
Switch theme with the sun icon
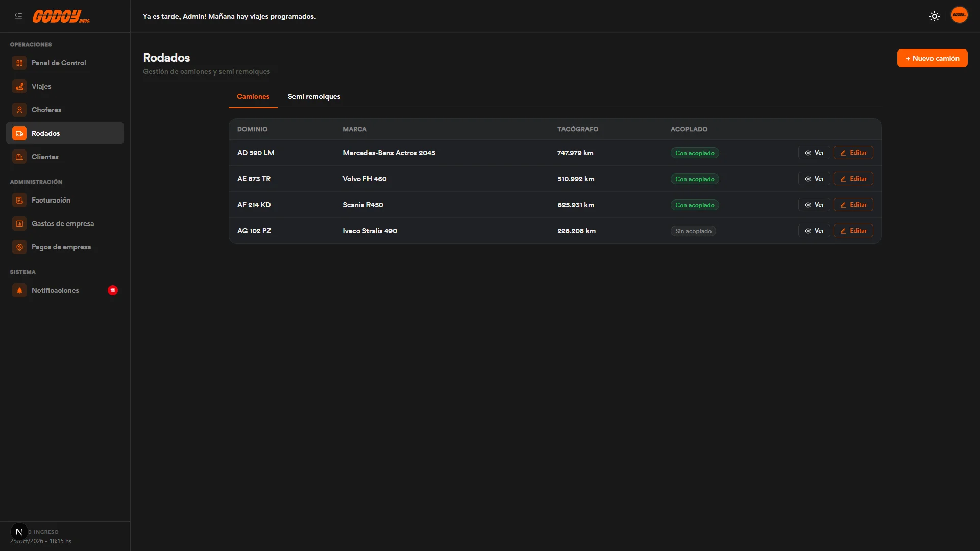point(935,16)
